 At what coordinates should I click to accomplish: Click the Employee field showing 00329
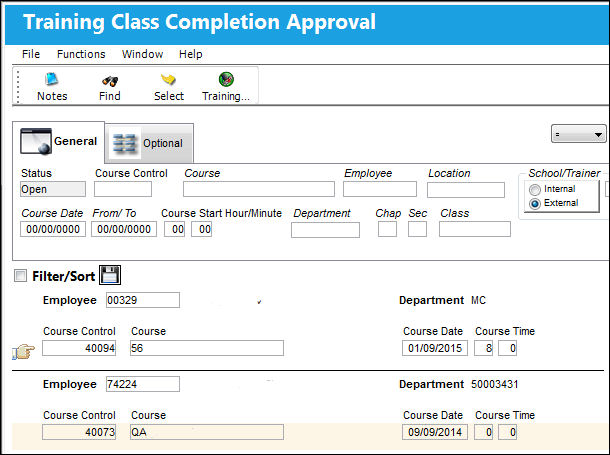coord(143,300)
